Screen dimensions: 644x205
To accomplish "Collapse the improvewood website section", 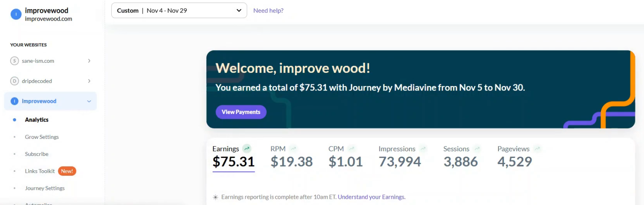I will pos(89,101).
